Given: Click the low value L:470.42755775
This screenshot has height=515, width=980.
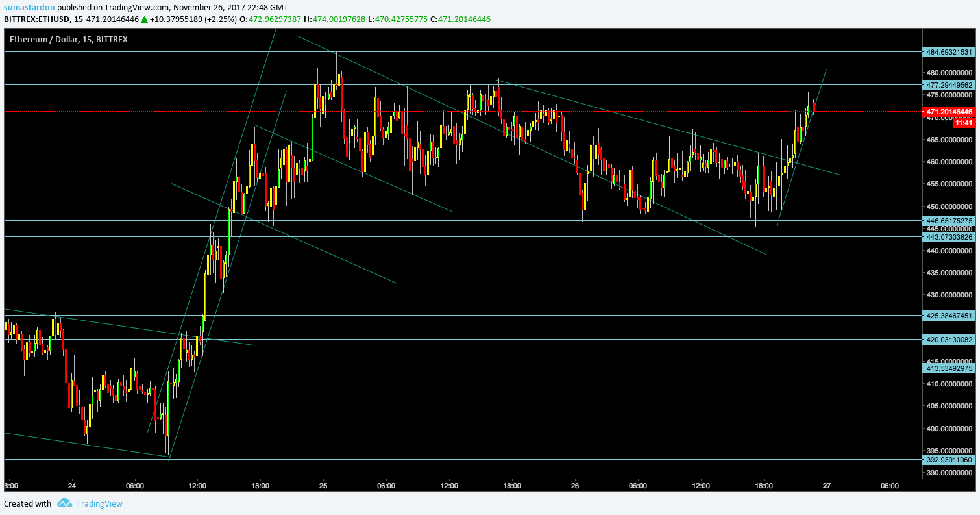Looking at the screenshot, I should click(x=398, y=19).
